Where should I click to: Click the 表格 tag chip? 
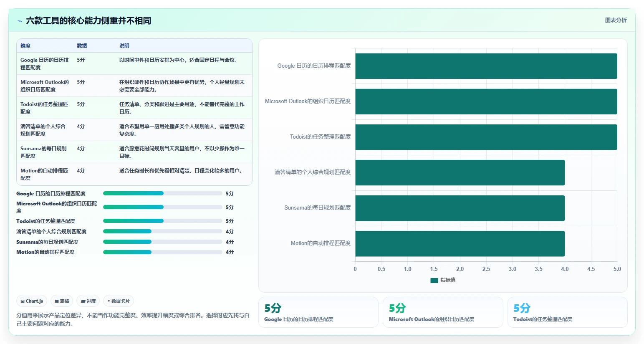pos(62,301)
